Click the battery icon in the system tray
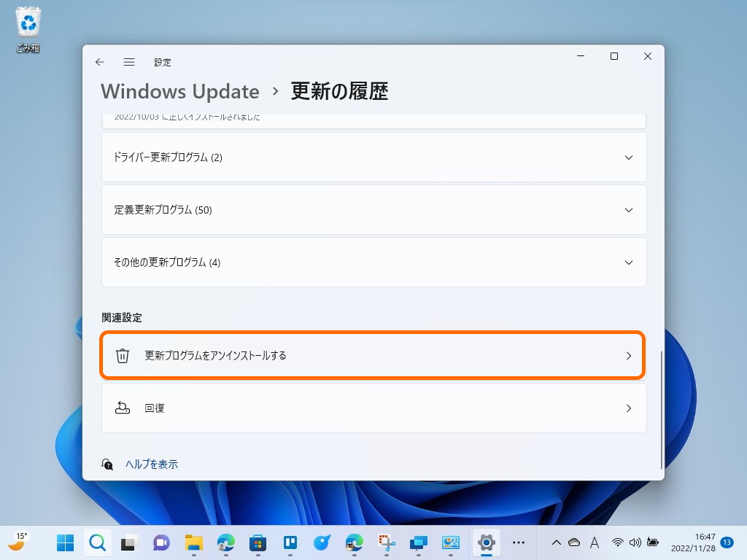Viewport: 747px width, 560px height. pos(652,542)
